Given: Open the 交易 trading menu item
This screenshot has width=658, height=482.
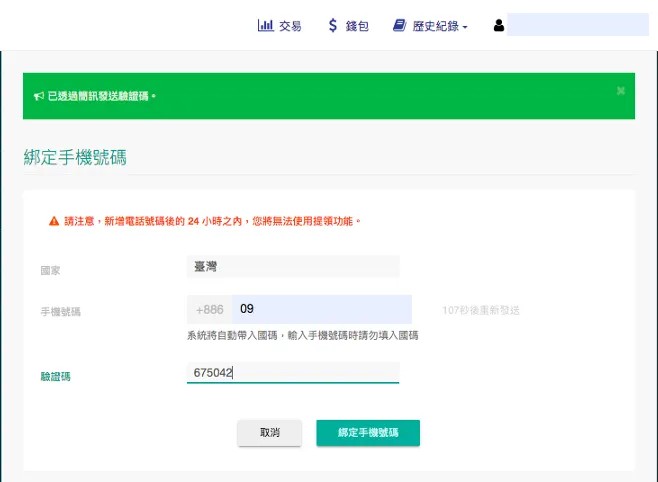Looking at the screenshot, I should 279,26.
